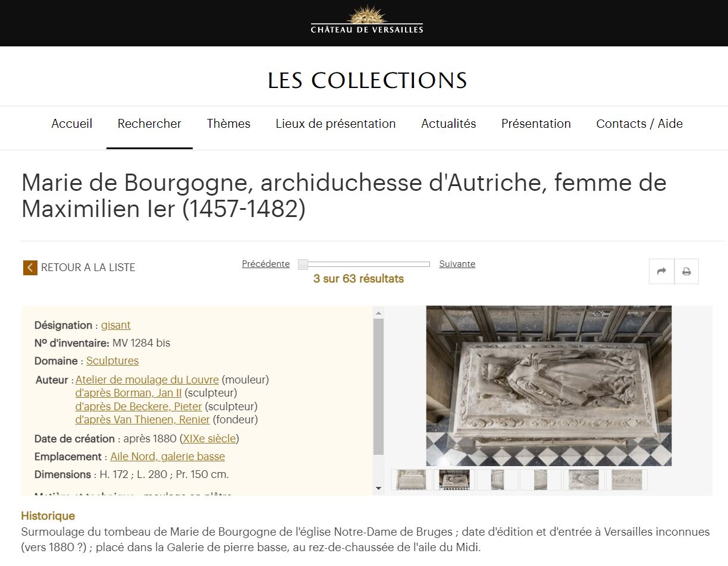Click the details panel scroll-up arrow
This screenshot has width=728, height=566.
click(x=379, y=312)
